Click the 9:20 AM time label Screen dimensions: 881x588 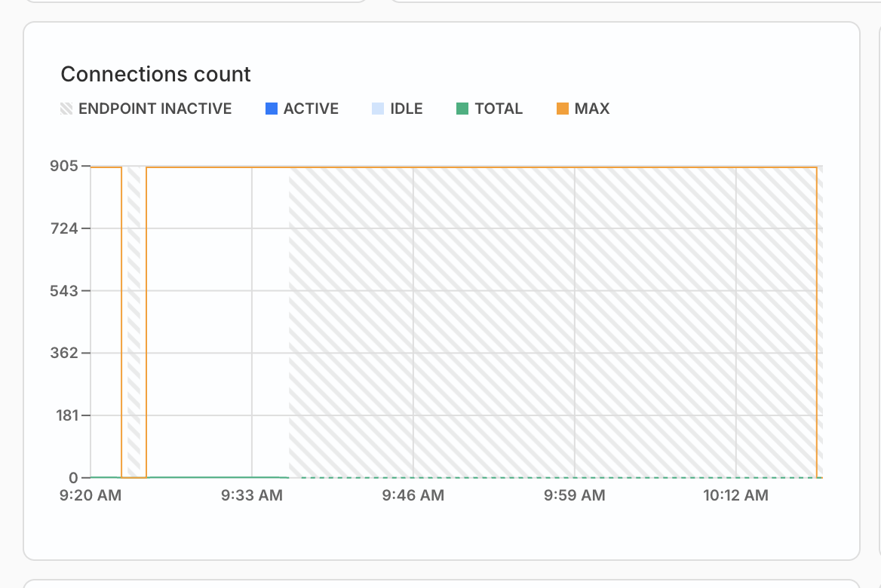91,495
